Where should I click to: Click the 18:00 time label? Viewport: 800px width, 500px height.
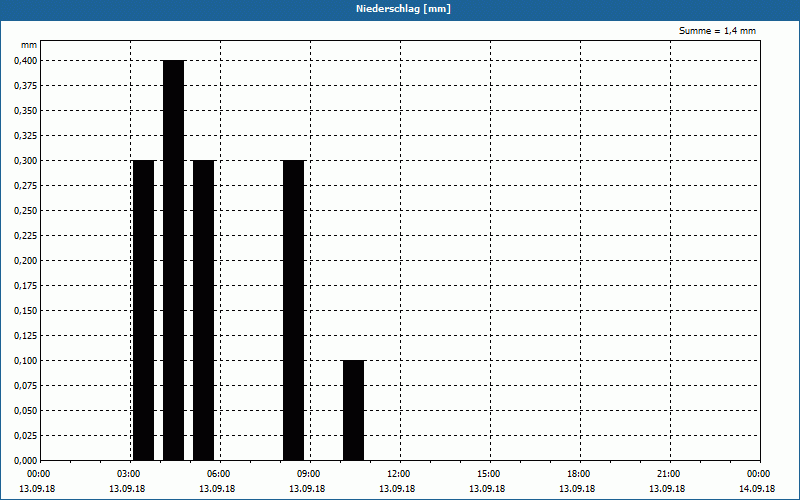click(579, 474)
